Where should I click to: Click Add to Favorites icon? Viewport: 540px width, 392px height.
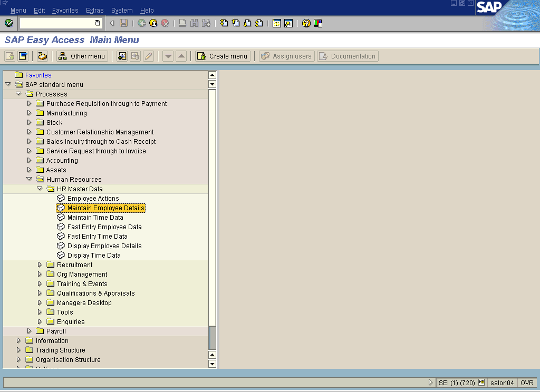click(122, 56)
